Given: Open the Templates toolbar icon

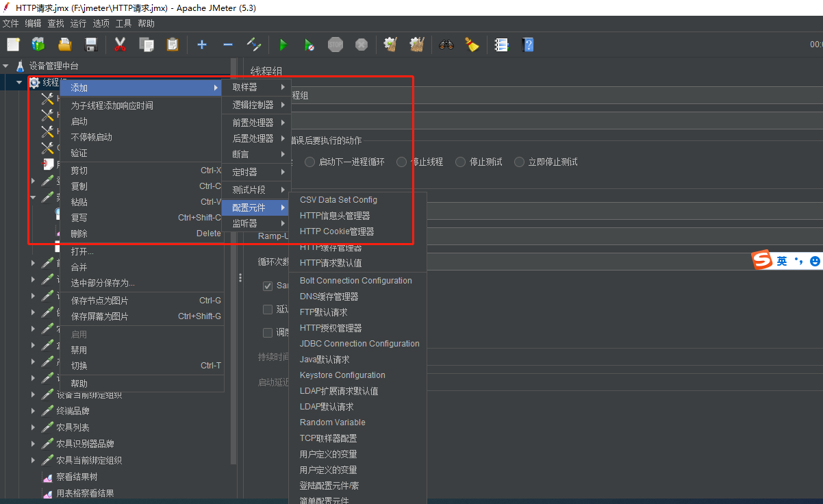Looking at the screenshot, I should click(38, 45).
